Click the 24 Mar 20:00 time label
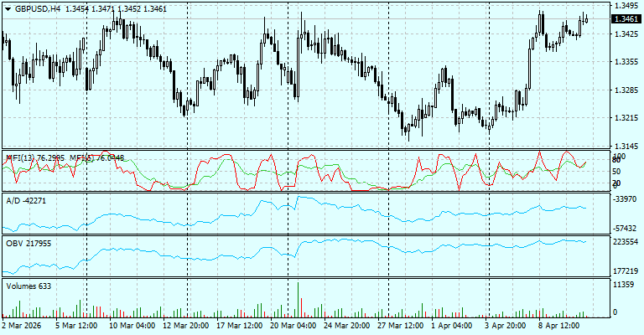This screenshot has width=644, height=335. tap(346, 326)
